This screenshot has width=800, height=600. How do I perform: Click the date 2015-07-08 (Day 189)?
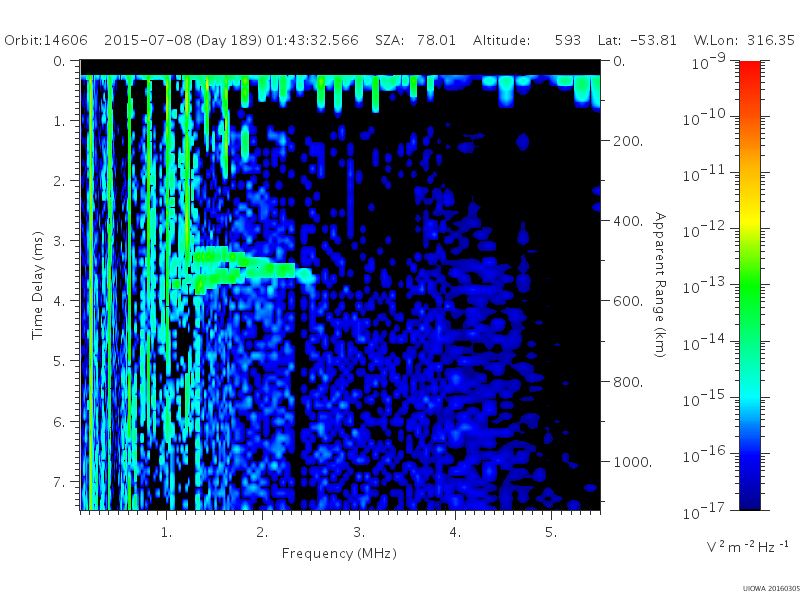point(183,41)
